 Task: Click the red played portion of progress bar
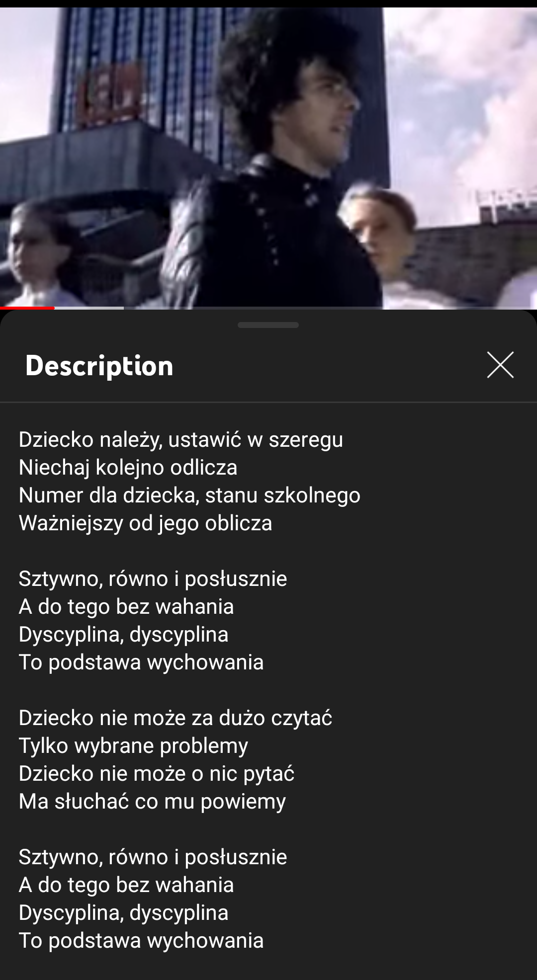27,308
